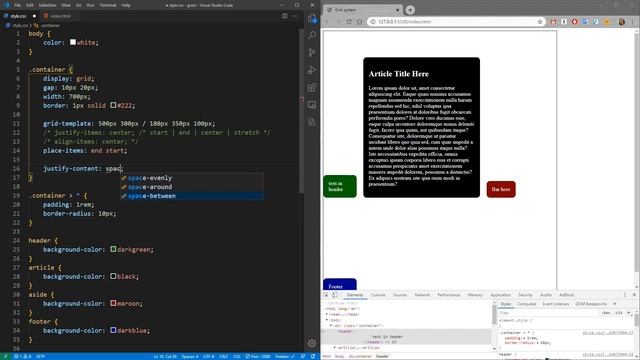Screen dimensions: 640x360
Task: Click the red Opera-style extension icon
Action: point(574,22)
